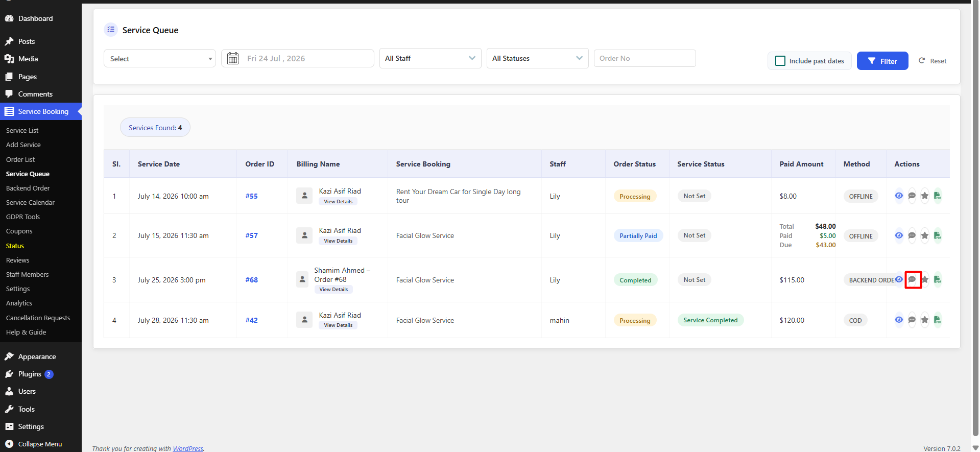Click the PDF invoice icon for order #42
Viewport: 980px width, 452px height.
pos(938,320)
